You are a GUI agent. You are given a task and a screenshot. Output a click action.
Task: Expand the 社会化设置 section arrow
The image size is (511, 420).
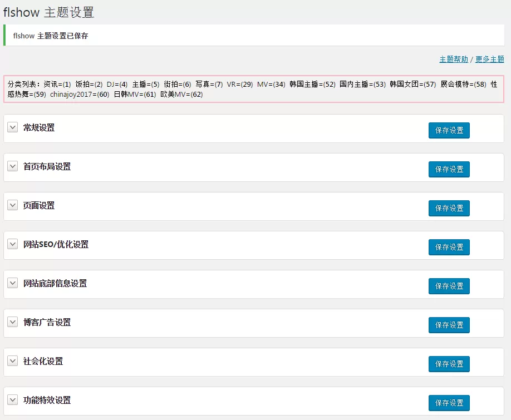click(13, 361)
